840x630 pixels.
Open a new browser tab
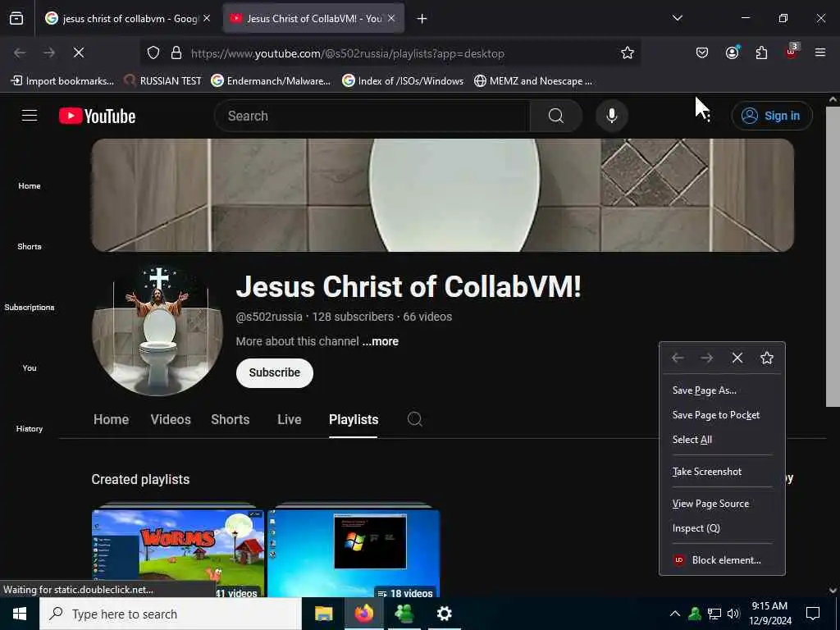pyautogui.click(x=422, y=19)
